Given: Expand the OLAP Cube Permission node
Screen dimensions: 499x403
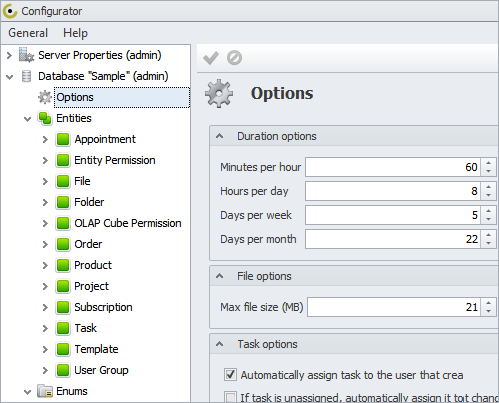Looking at the screenshot, I should tap(45, 223).
